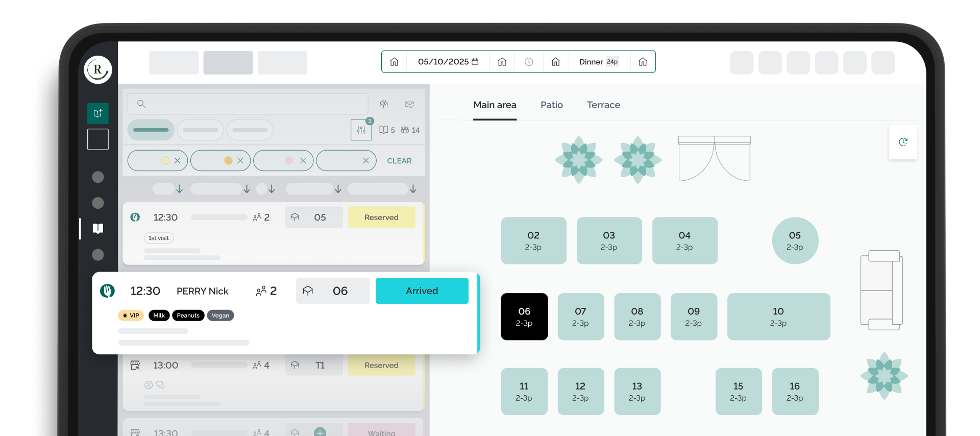
Task: Click the clock icon in top bar
Action: tap(529, 62)
